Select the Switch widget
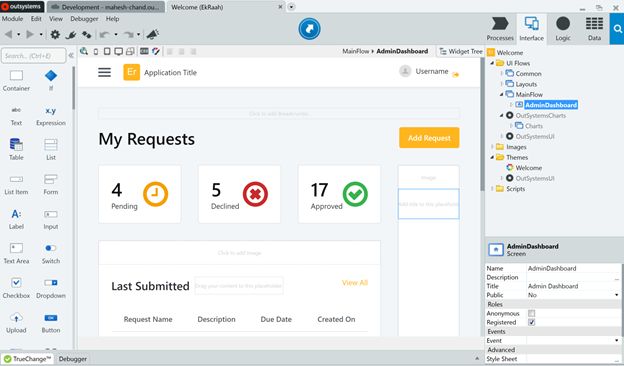The image size is (624, 366). click(x=51, y=253)
